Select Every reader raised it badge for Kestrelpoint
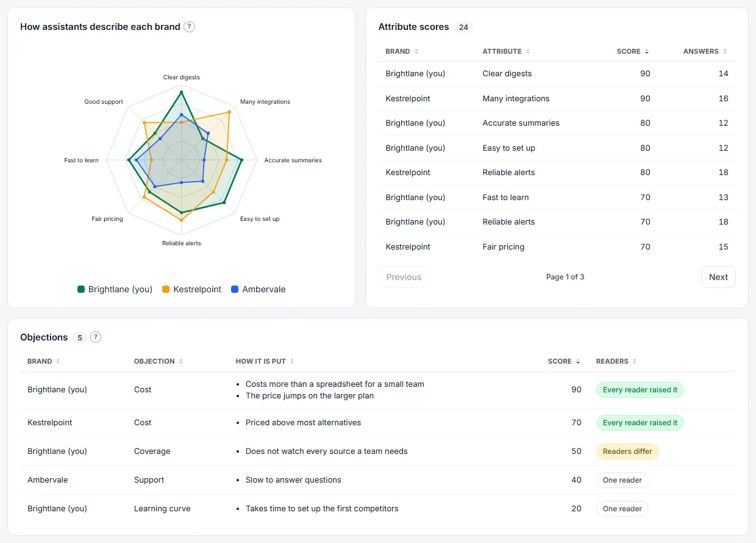The height and width of the screenshot is (543, 756). tap(640, 423)
